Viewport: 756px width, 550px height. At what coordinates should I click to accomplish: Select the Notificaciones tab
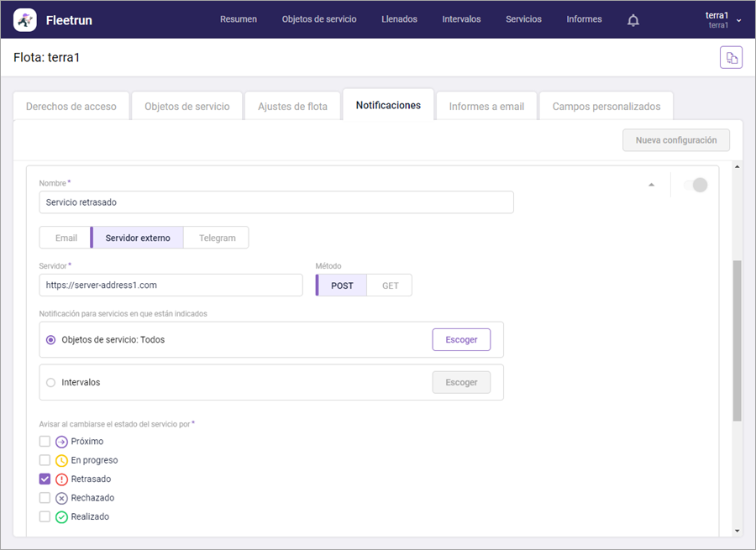tap(388, 105)
